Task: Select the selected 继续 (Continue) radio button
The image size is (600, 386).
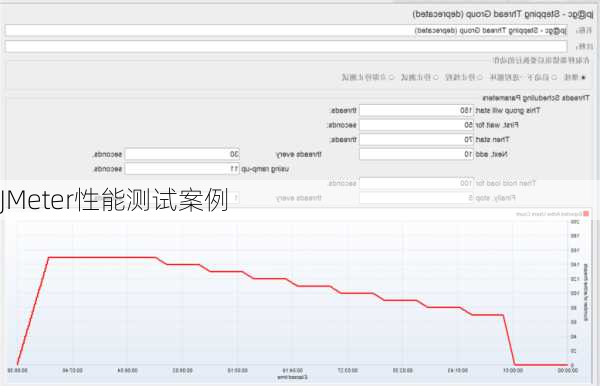Action: tap(583, 78)
